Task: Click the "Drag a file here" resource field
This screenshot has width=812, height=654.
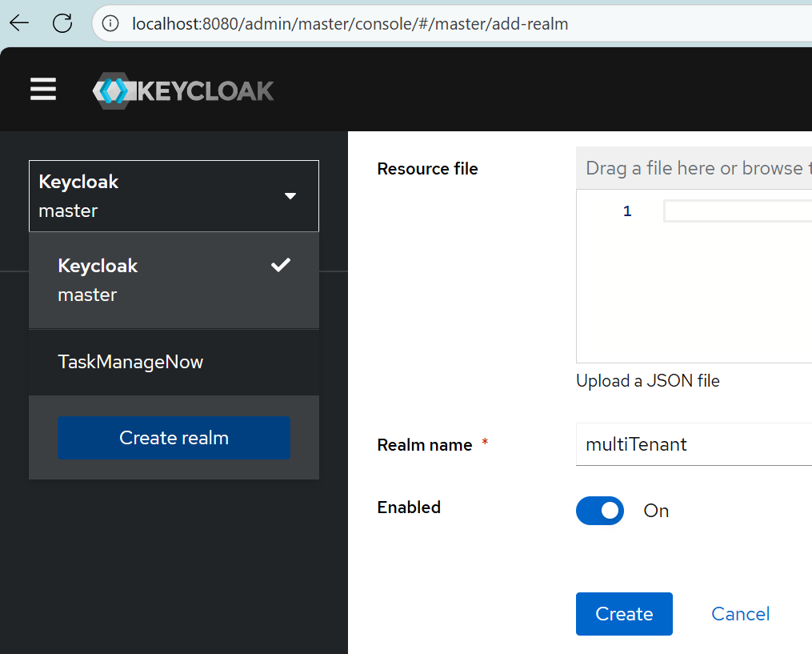Action: click(x=693, y=168)
